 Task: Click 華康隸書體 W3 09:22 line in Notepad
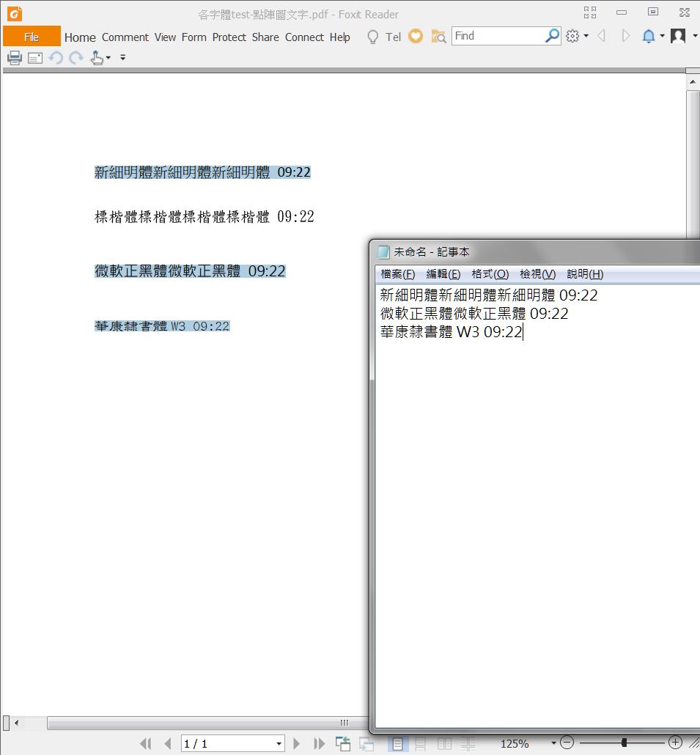pyautogui.click(x=452, y=332)
